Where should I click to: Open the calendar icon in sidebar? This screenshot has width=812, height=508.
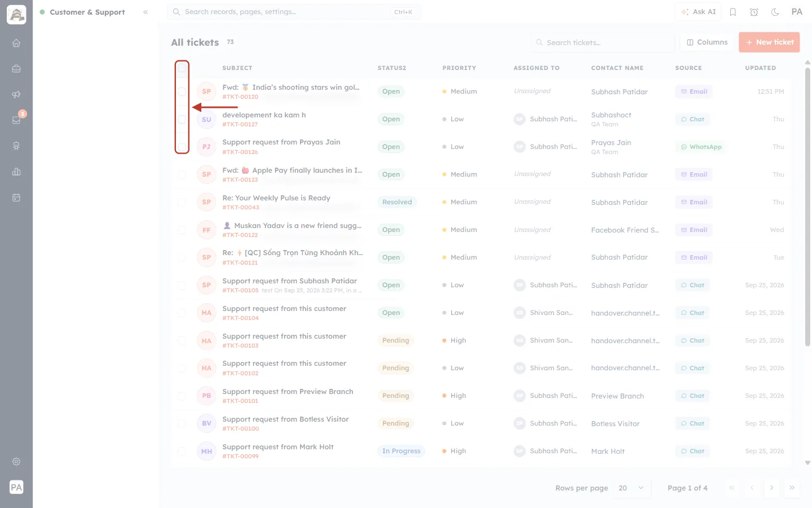pyautogui.click(x=16, y=198)
